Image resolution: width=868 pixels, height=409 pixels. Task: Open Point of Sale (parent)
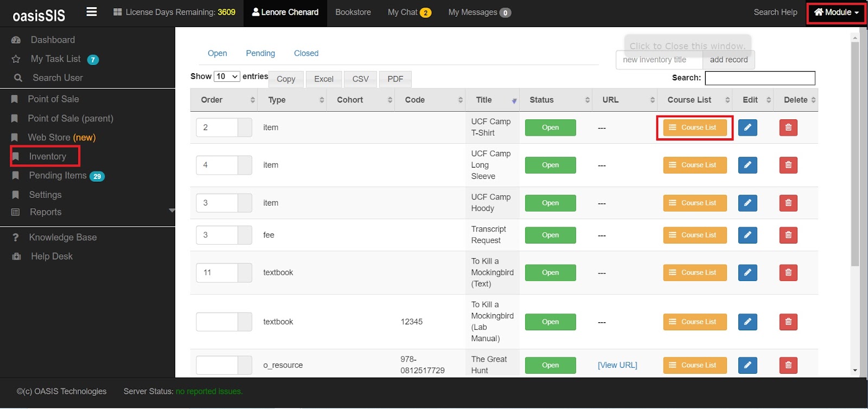71,118
